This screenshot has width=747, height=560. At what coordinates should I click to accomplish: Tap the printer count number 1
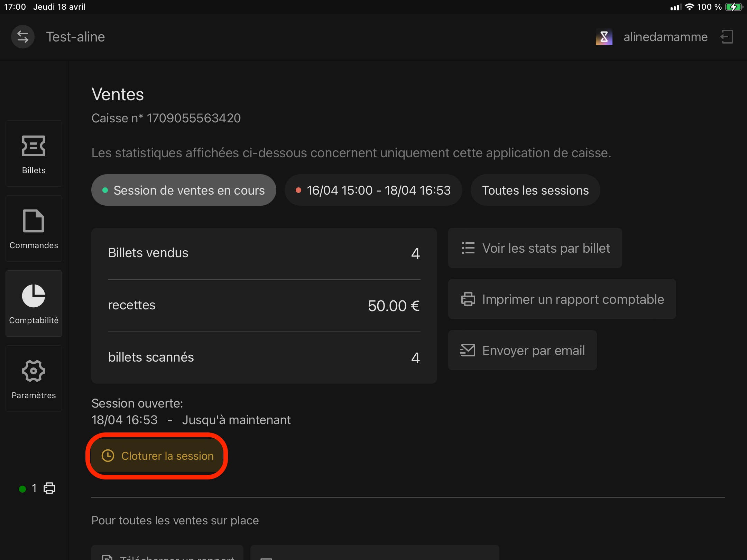click(34, 488)
